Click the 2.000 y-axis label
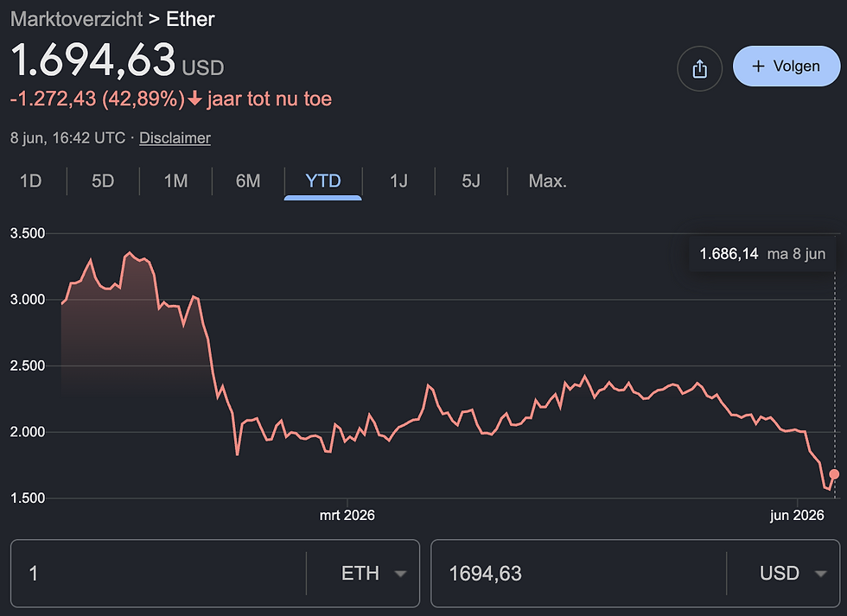Image resolution: width=847 pixels, height=616 pixels. tap(28, 432)
